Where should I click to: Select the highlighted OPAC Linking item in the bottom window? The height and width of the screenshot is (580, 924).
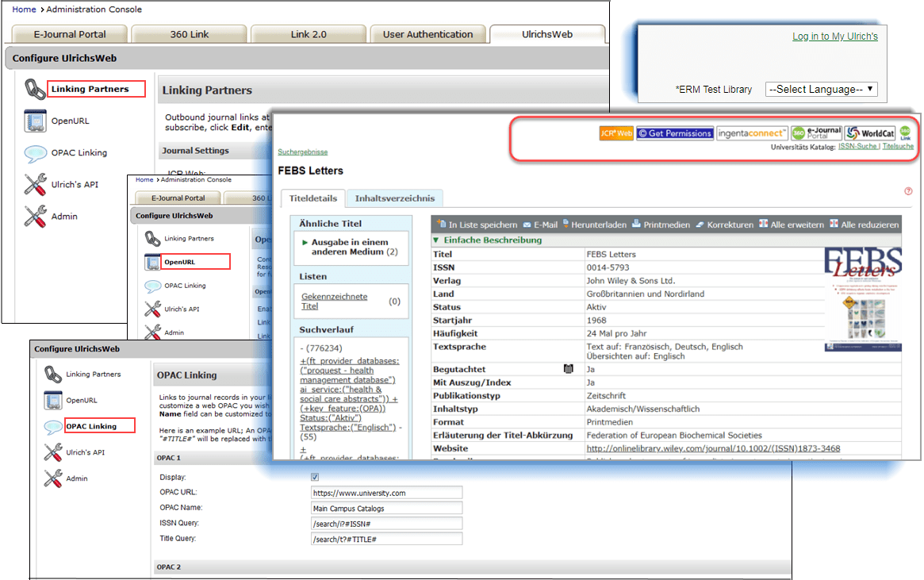tap(91, 426)
